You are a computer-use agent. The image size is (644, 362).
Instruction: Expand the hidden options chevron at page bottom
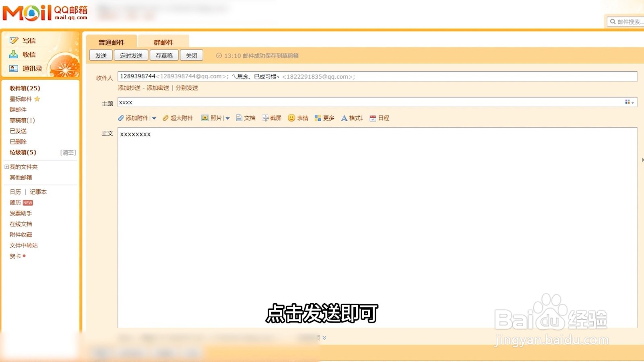[324, 338]
